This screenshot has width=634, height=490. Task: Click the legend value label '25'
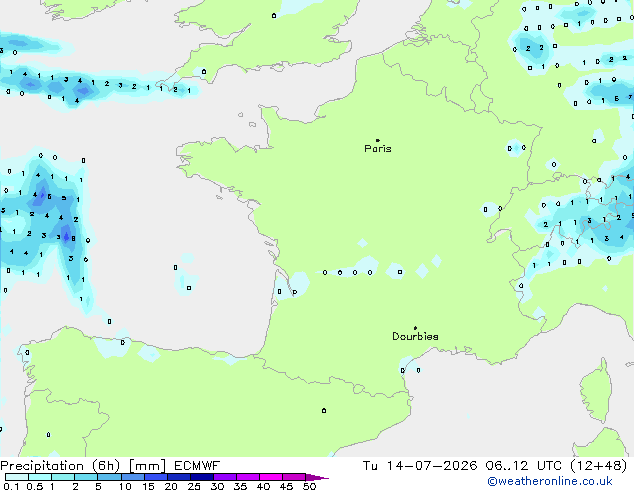[194, 486]
